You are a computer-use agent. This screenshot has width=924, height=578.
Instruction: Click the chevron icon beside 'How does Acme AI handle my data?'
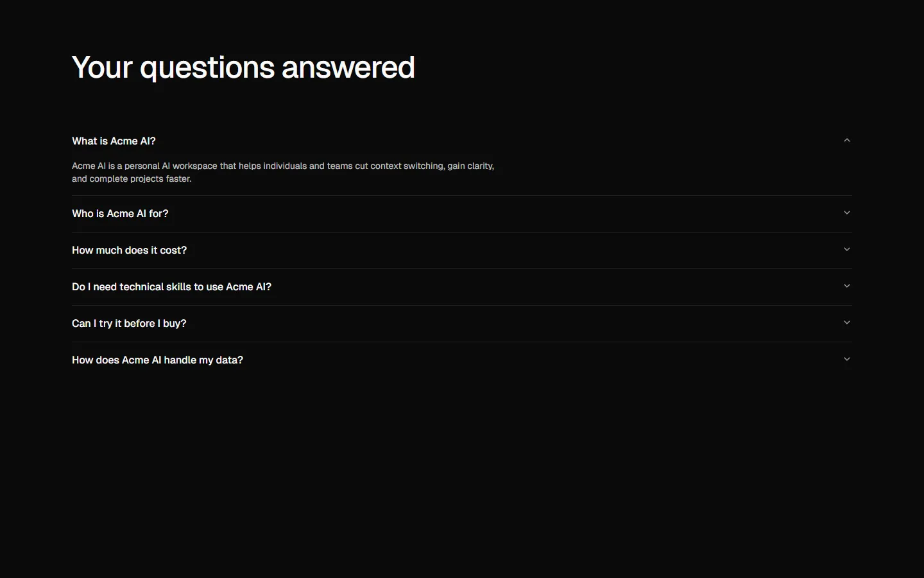[846, 358]
